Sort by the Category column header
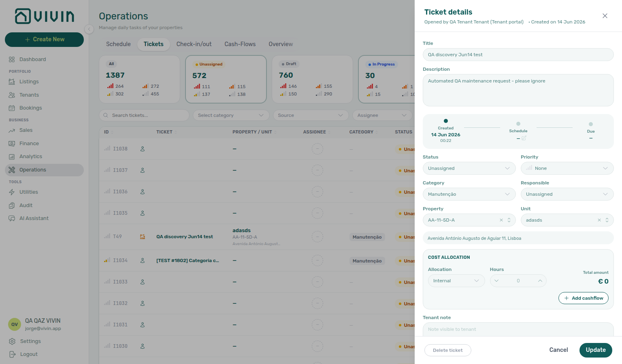This screenshot has width=622, height=364. (x=364, y=132)
